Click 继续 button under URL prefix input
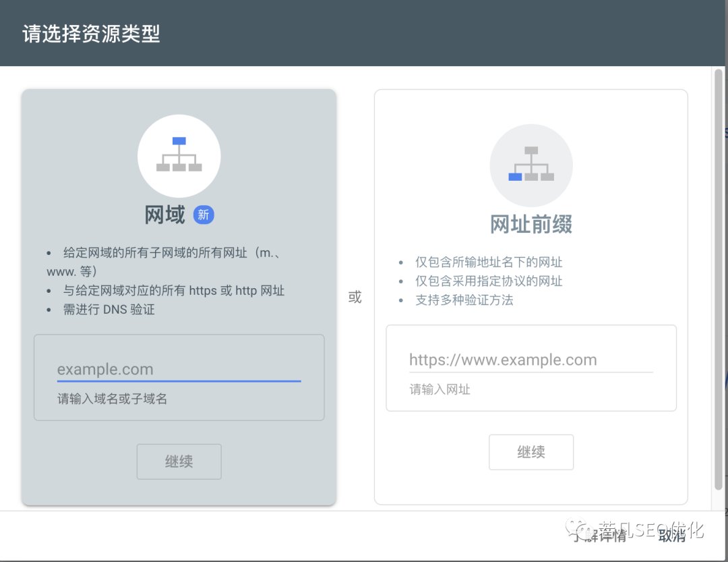 531,452
